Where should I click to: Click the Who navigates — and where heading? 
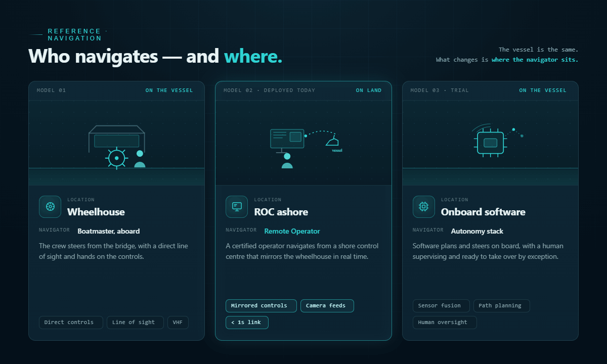[x=155, y=56]
